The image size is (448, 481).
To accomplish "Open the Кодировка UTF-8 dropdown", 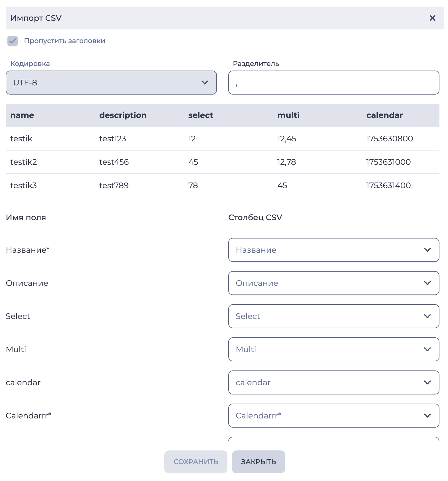I will (111, 83).
